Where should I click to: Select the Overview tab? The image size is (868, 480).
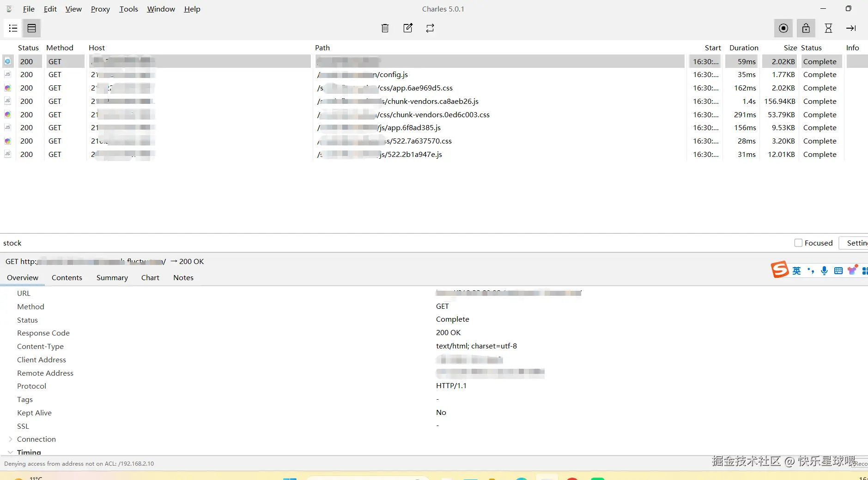(23, 277)
